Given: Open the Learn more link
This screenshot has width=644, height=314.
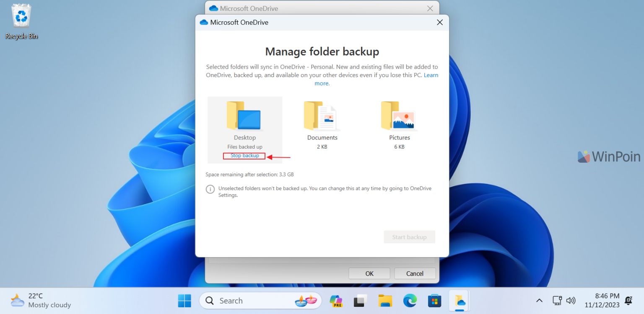Looking at the screenshot, I should pos(431,75).
